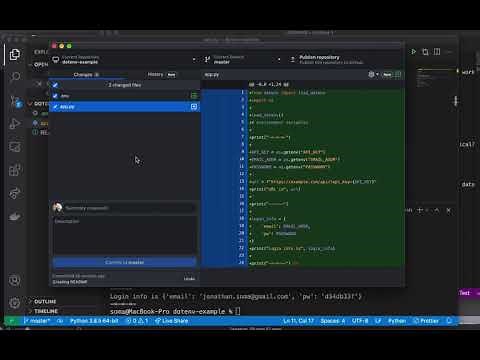The image size is (480, 360).
Task: Change Spaces: 4 indentation setting
Action: [333, 321]
